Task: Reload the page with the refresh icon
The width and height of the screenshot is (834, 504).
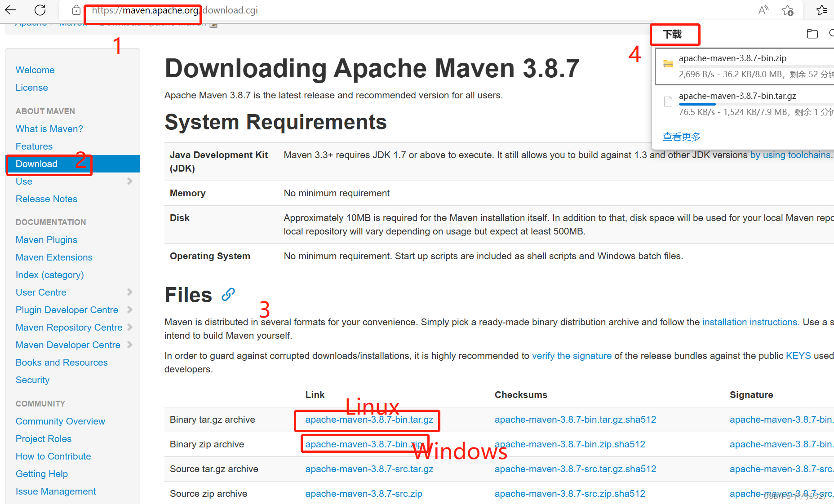Action: [40, 10]
